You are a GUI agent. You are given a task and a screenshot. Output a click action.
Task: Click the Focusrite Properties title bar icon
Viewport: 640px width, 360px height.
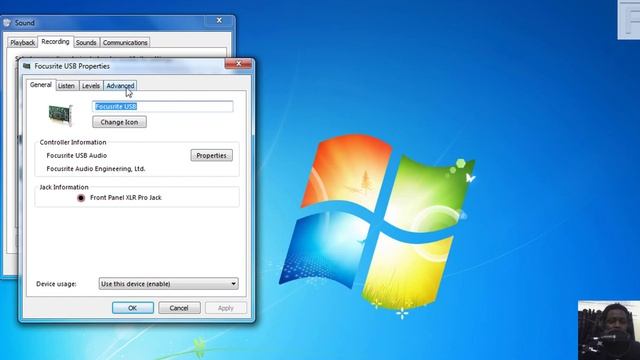point(27,66)
